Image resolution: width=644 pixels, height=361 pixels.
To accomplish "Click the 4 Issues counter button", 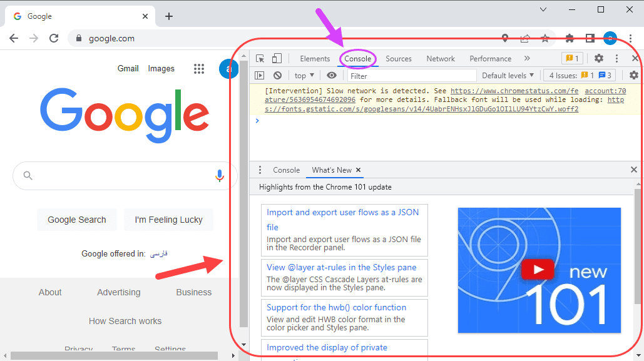I will (x=580, y=76).
